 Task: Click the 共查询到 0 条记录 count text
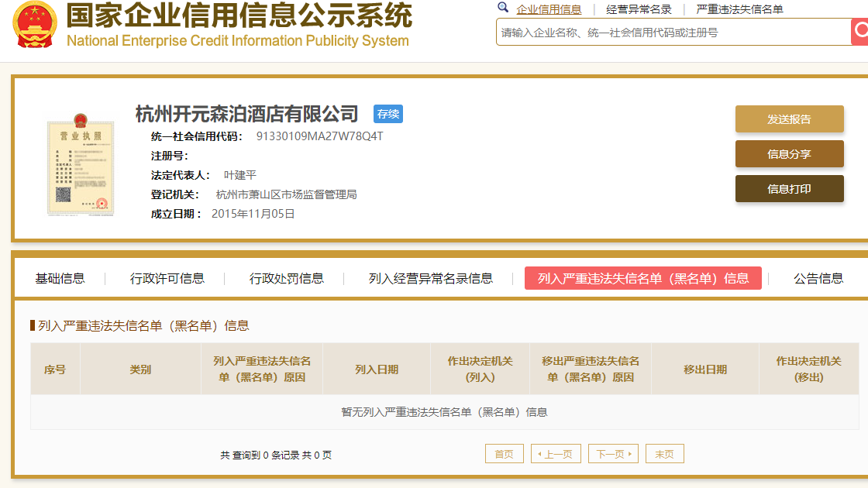(x=276, y=455)
